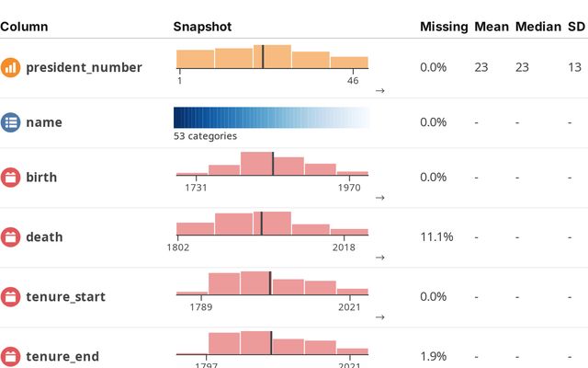Select the Mean column header
Image resolution: width=588 pixels, height=368 pixels.
click(492, 27)
